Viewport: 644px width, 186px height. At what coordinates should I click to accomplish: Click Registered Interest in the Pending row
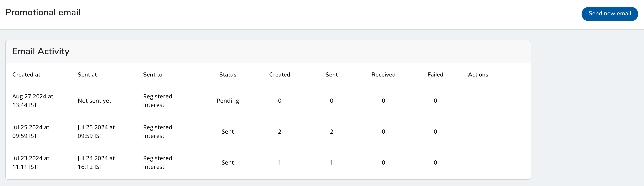[x=158, y=101]
